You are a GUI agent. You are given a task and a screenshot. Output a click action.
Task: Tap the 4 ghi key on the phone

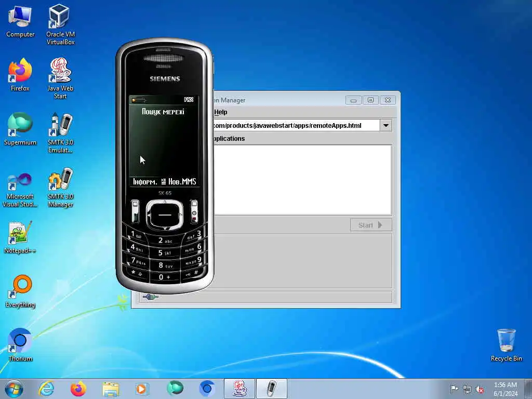pos(137,248)
